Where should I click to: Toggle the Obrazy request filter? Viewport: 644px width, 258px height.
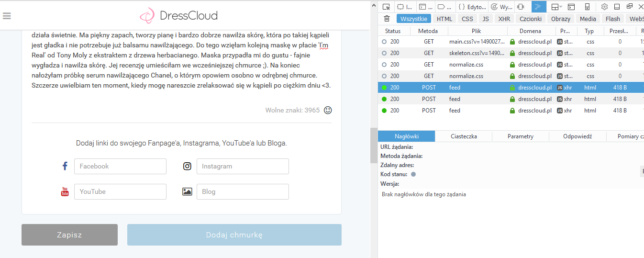561,19
